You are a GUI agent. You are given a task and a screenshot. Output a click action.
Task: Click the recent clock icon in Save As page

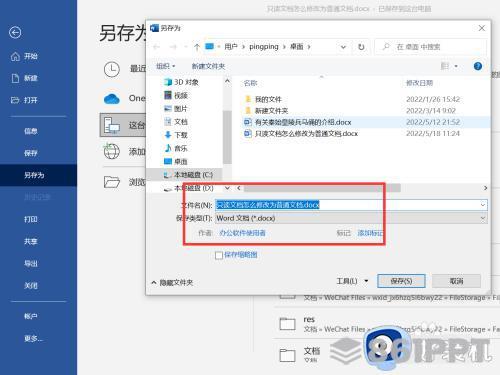[x=112, y=69]
